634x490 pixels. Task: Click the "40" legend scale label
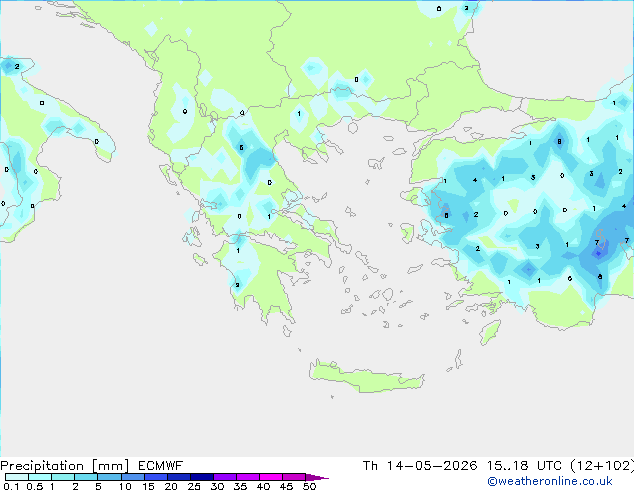pos(263,486)
